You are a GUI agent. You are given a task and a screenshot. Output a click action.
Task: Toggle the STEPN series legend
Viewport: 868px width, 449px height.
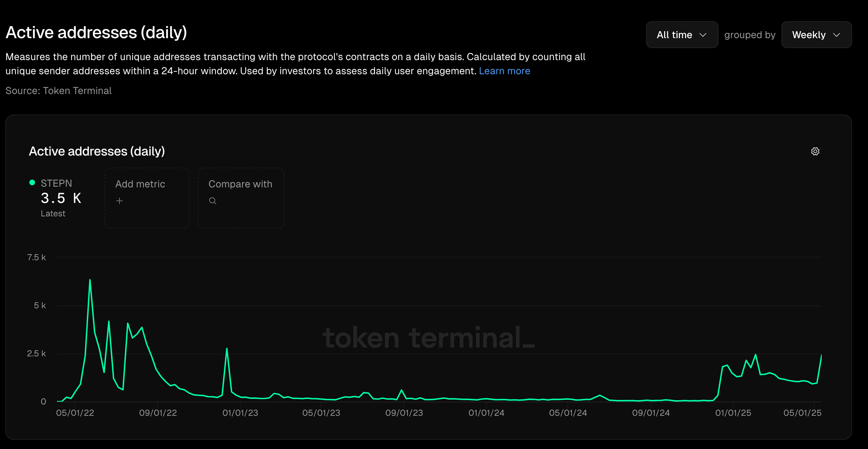pos(56,183)
